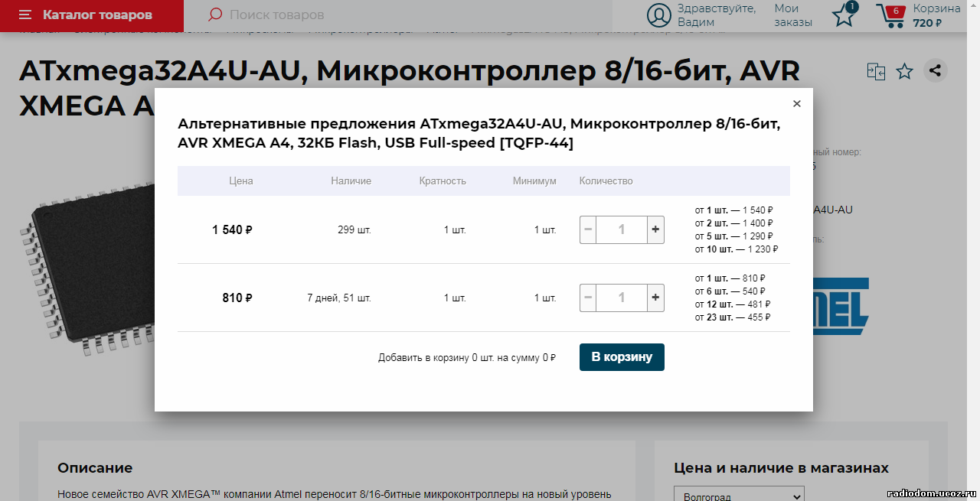Click the от 10 шт. — 1 230 ₽ tier

tap(737, 249)
